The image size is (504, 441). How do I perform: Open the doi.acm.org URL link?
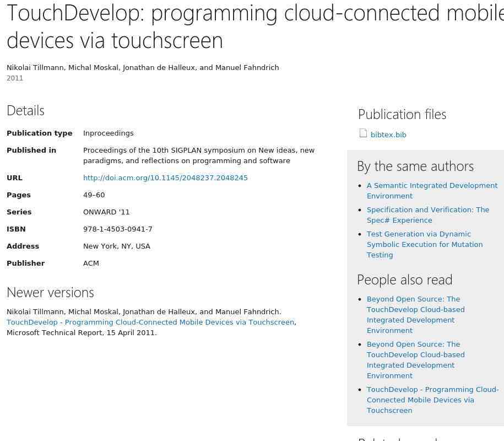pos(165,178)
